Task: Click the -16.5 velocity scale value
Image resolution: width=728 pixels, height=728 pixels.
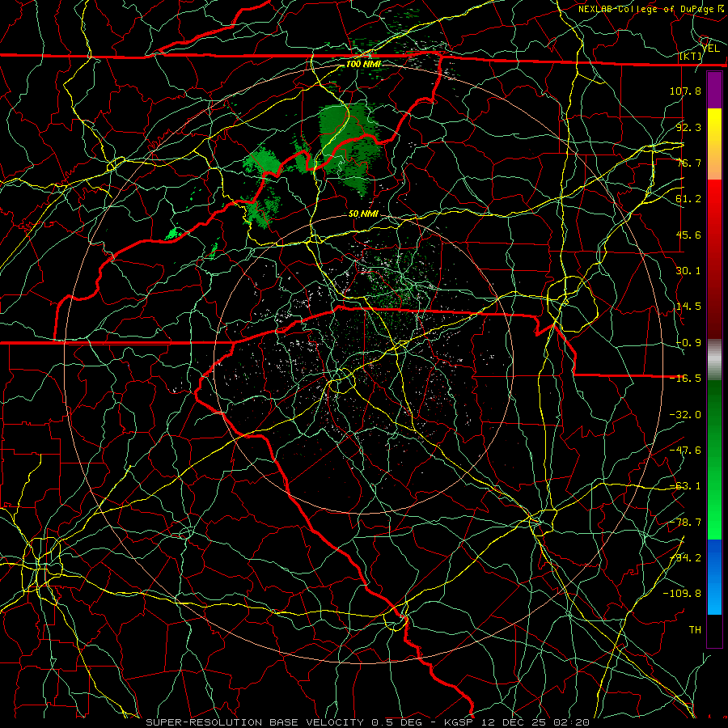Action: click(685, 379)
